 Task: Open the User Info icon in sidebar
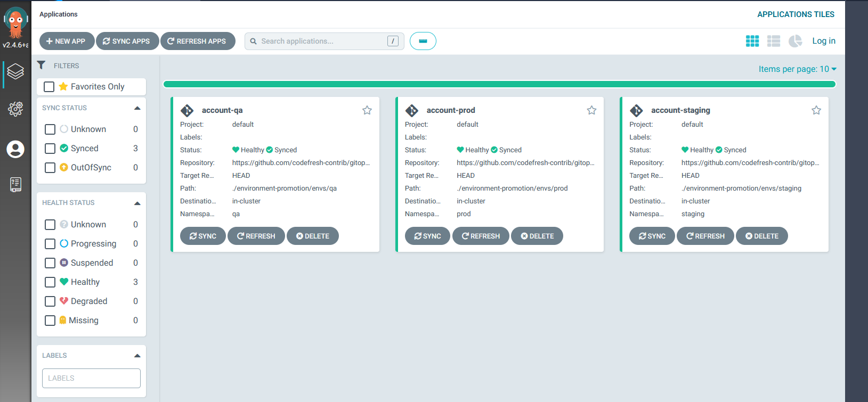pos(15,149)
